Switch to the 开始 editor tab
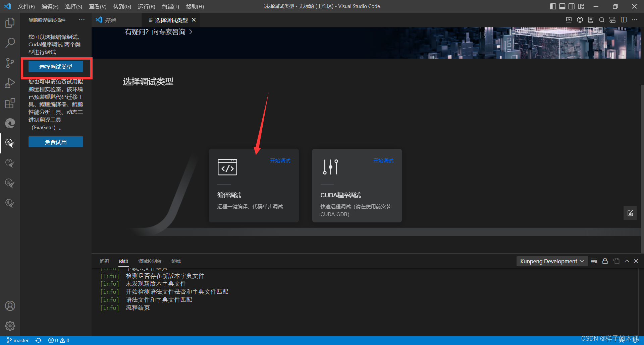Screen dimensions: 644x345 click(x=116, y=20)
